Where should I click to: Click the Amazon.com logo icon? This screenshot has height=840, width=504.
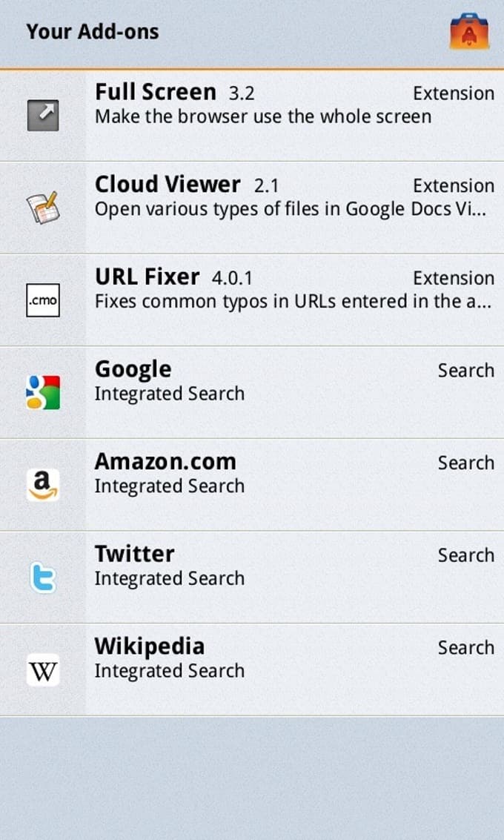point(43,485)
